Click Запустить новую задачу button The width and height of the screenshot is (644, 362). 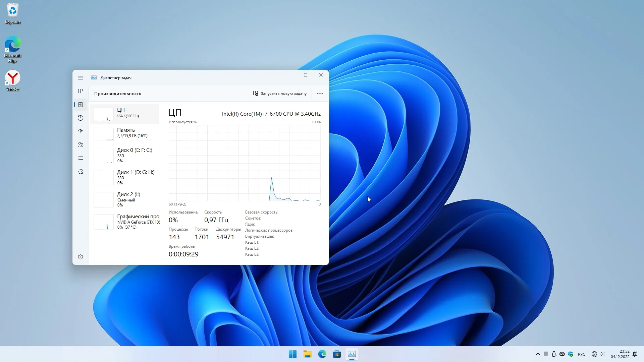coord(280,94)
